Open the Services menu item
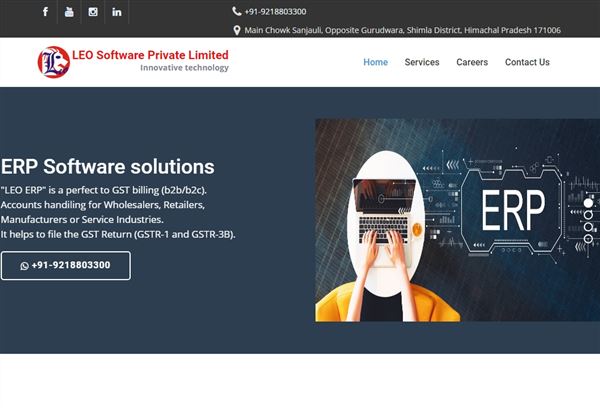The width and height of the screenshot is (600, 408). click(422, 62)
